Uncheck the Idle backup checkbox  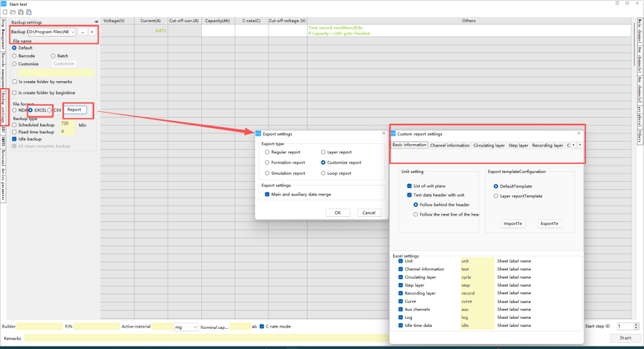coord(14,139)
